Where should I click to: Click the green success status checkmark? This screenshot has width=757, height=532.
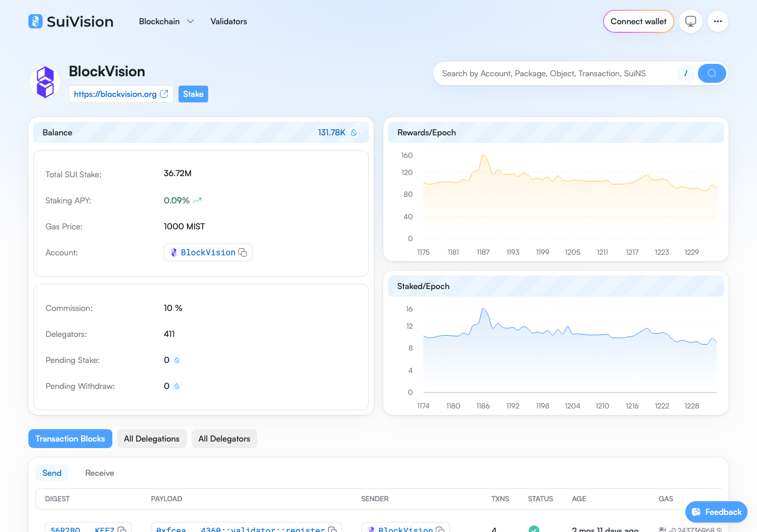pyautogui.click(x=534, y=529)
